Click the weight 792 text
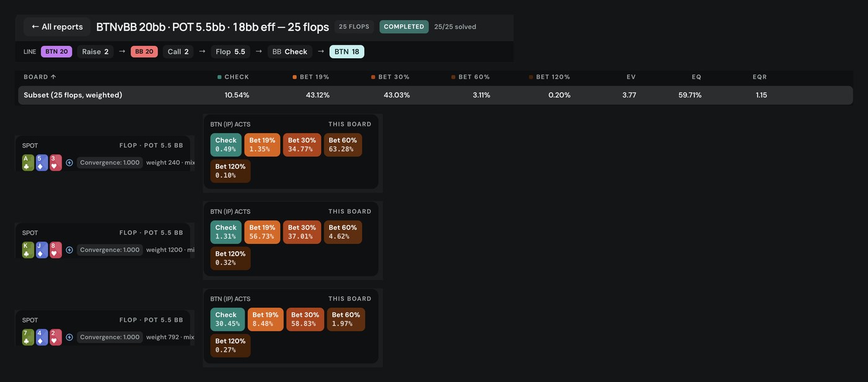The height and width of the screenshot is (382, 868). point(163,337)
